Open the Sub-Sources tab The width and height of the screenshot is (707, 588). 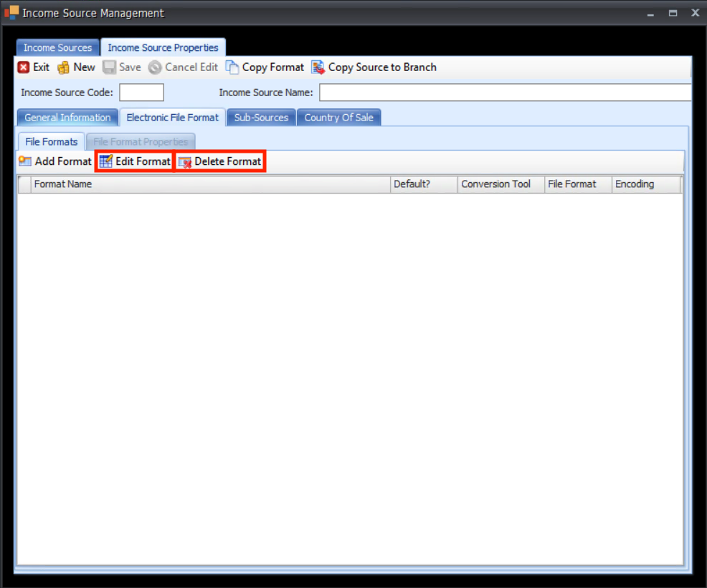[261, 118]
